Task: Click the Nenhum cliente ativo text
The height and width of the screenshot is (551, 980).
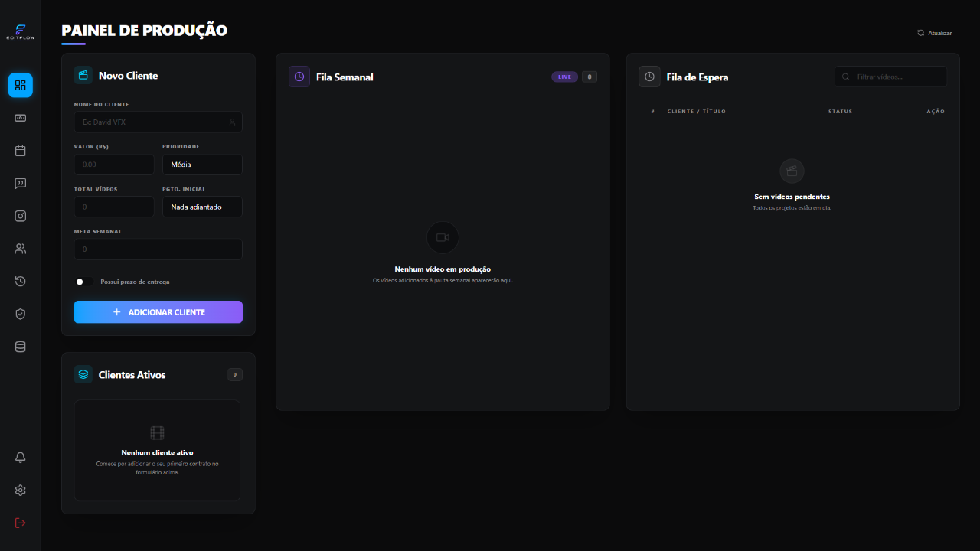Action: tap(157, 452)
